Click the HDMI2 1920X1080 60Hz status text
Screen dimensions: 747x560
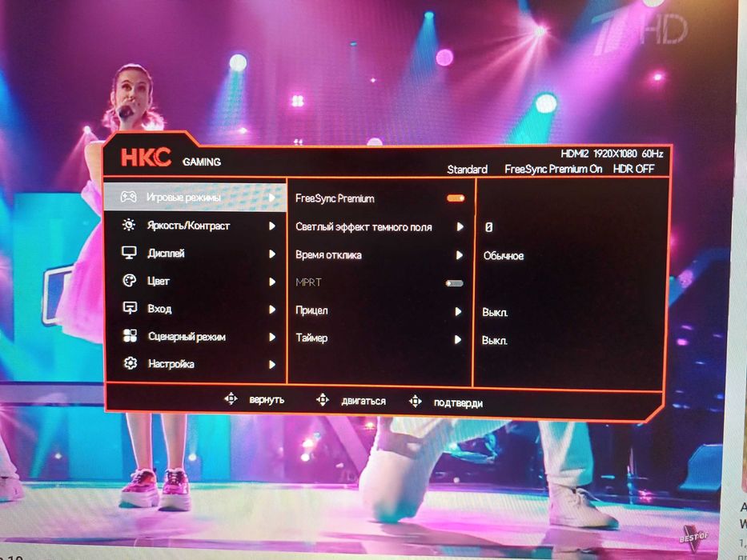(x=612, y=154)
